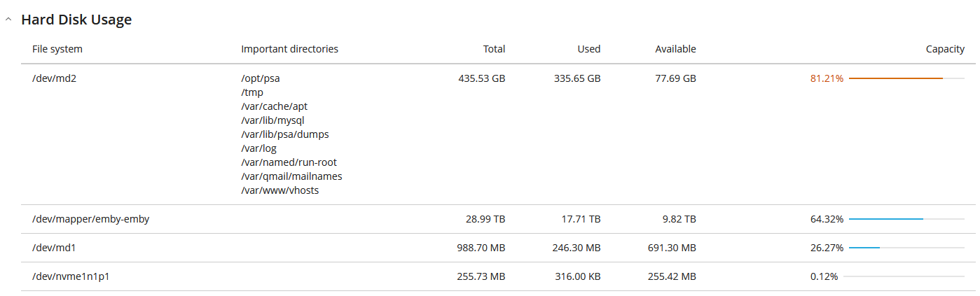Click the 435.53 GB total value

click(482, 78)
